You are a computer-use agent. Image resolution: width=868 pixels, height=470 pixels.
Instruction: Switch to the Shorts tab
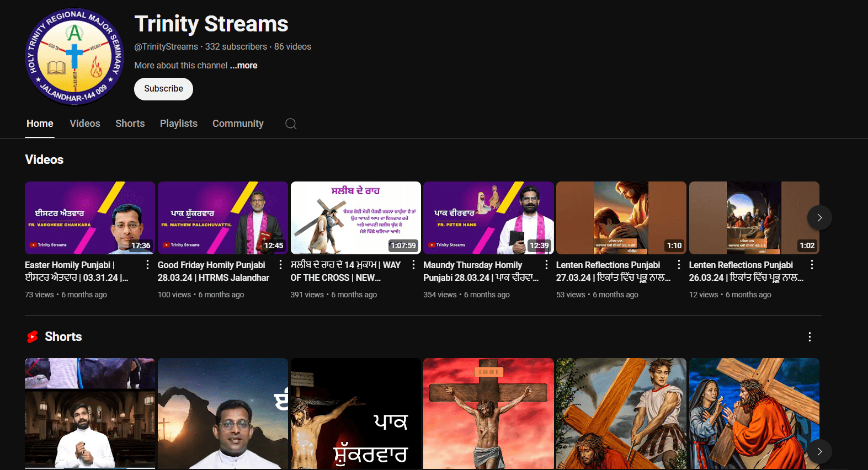(130, 124)
